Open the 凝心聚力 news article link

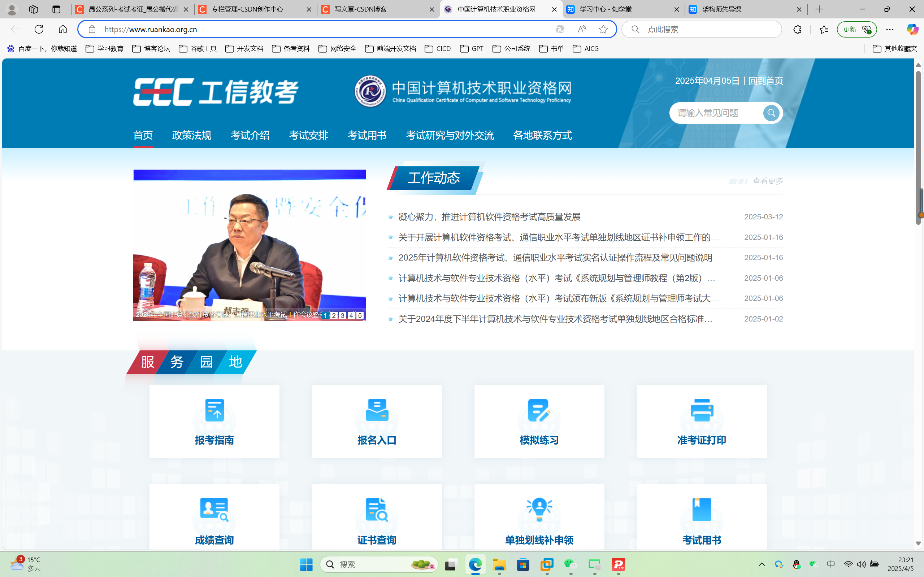point(489,217)
